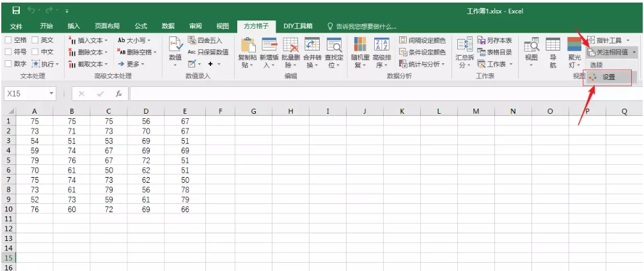Select the 高级排序 sort icon
Image resolution: width=644 pixels, height=271 pixels.
click(x=381, y=45)
